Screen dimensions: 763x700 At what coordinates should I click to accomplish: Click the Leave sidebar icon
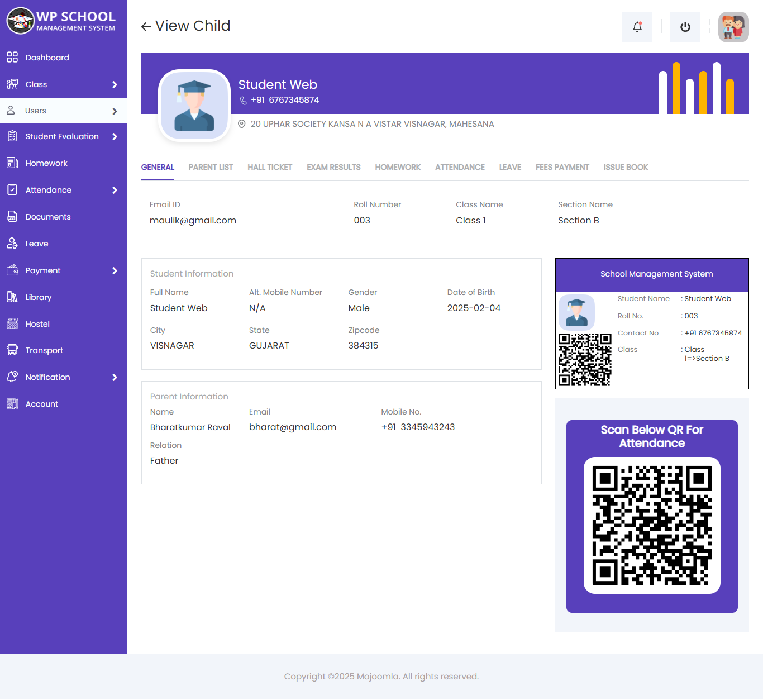click(x=12, y=244)
